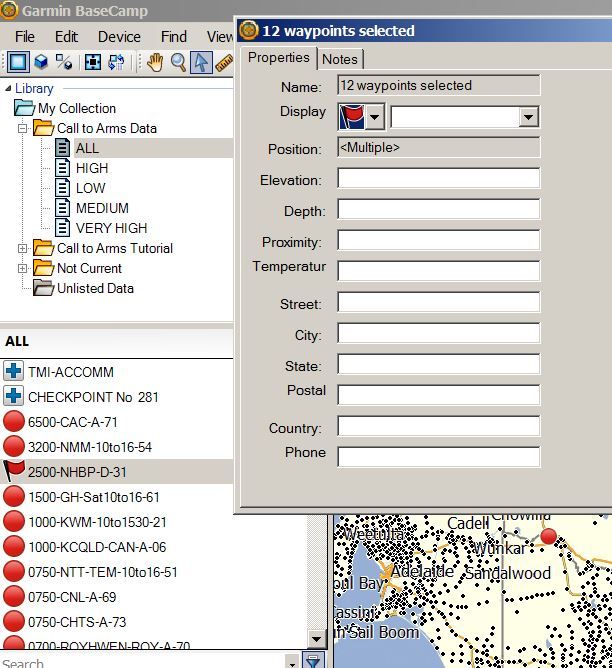612x668 pixels.
Task: Click the red dot icon of 6500-CAC-A-71
Action: (14, 421)
